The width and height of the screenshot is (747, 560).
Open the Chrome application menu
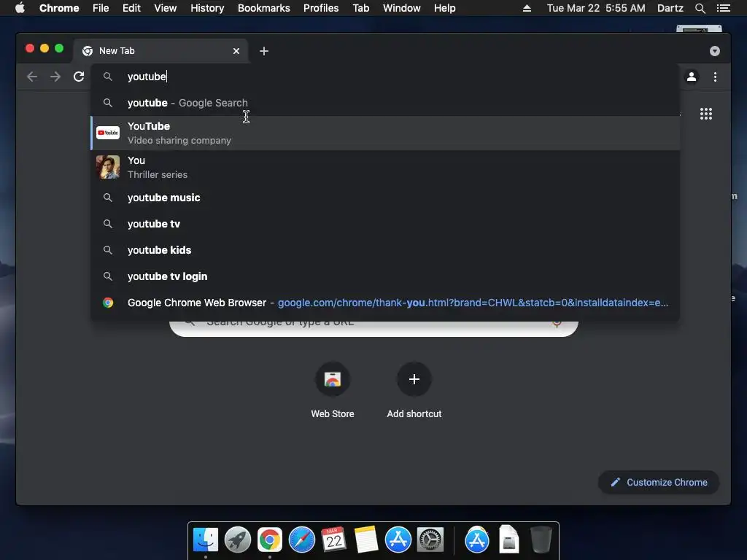click(x=59, y=8)
